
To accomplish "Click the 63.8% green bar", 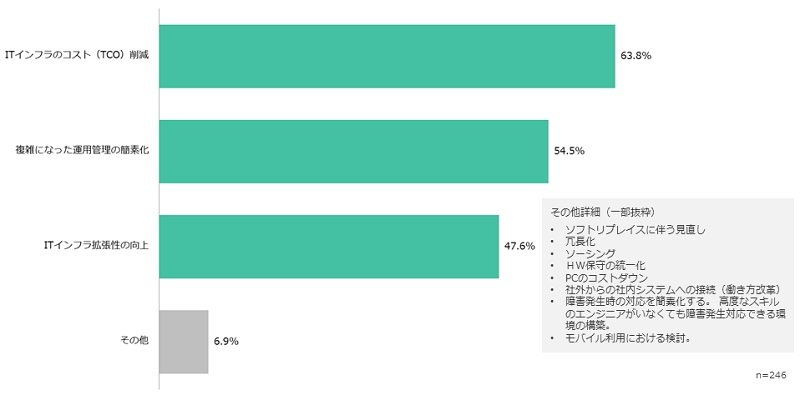I will pyautogui.click(x=387, y=56).
